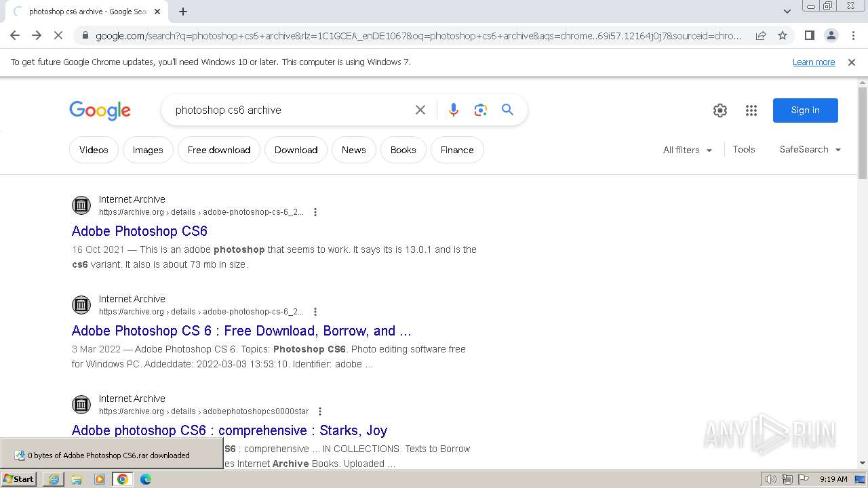
Task: Open Microsoft Edge from the taskbar
Action: 146,479
